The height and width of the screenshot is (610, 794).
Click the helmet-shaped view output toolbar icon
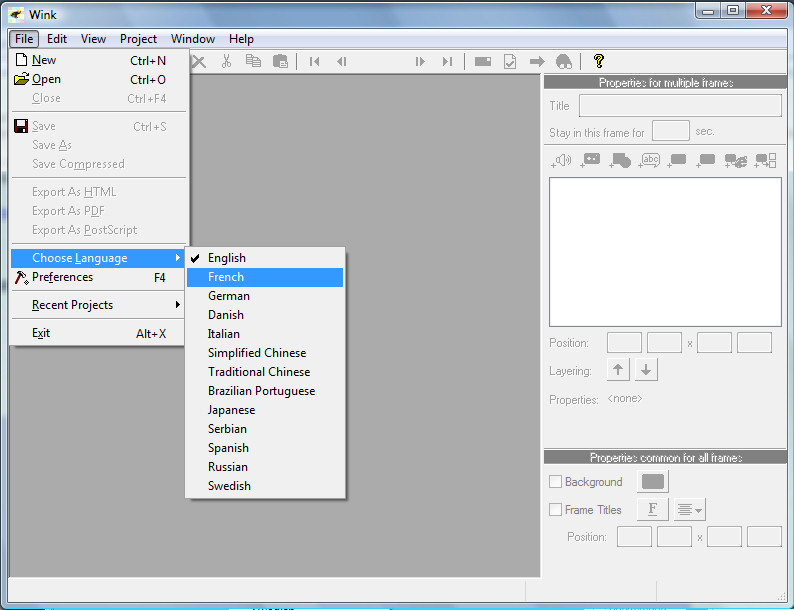pyautogui.click(x=564, y=62)
